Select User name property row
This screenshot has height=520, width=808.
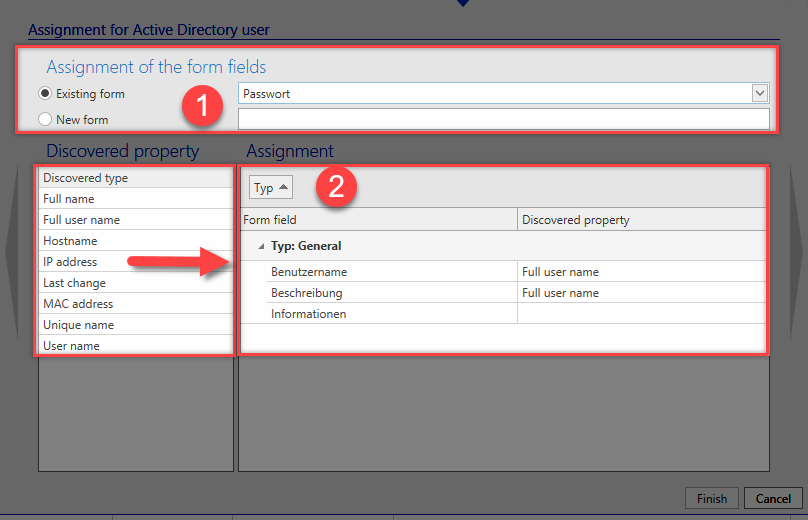(x=136, y=345)
